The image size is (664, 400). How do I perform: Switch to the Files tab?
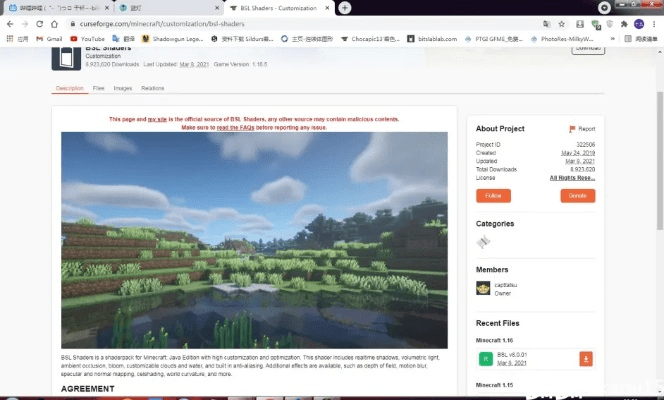pos(99,88)
